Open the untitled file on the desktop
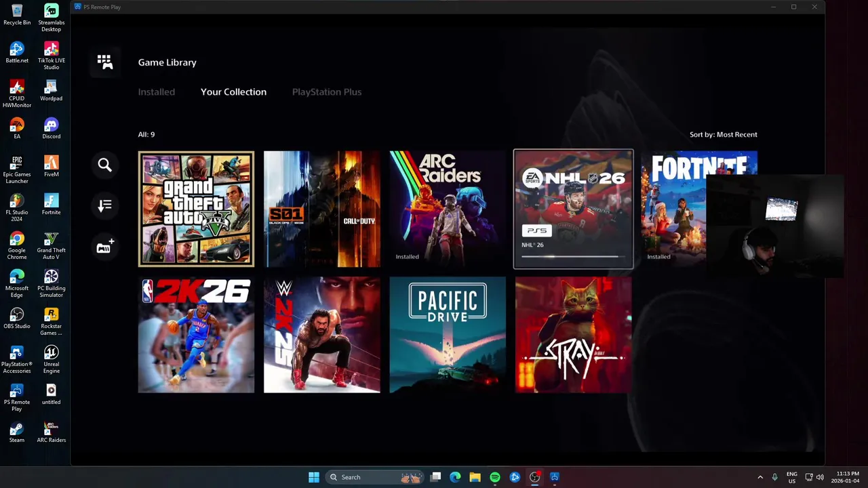Image resolution: width=868 pixels, height=488 pixels. tap(51, 394)
